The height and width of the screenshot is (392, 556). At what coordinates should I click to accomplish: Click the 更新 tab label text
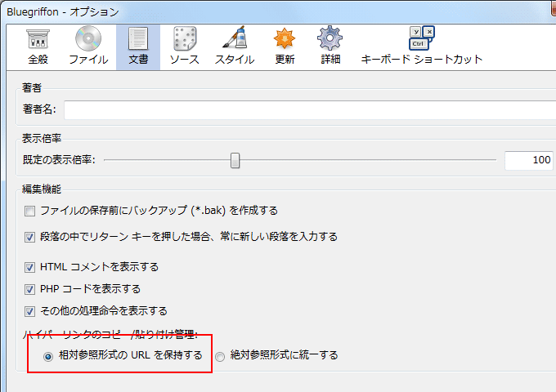click(285, 59)
